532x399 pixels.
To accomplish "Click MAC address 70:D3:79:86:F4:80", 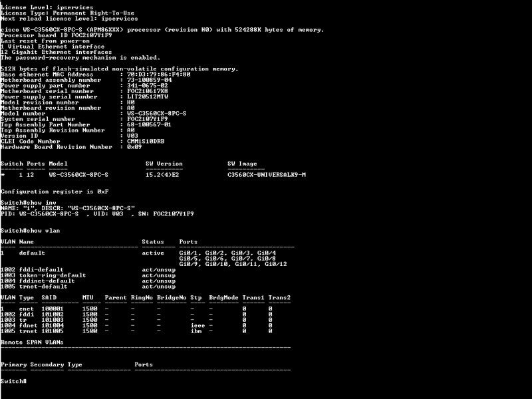I will (x=159, y=74).
